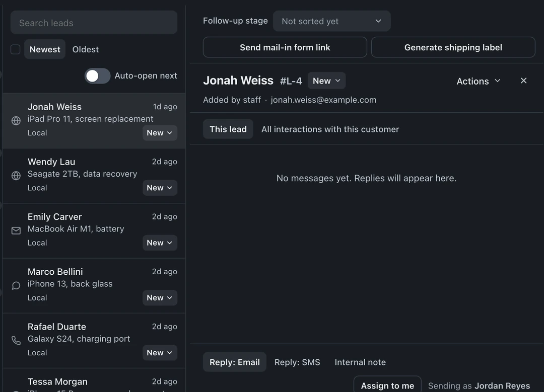Switch to This lead tab
544x392 pixels.
pos(228,129)
